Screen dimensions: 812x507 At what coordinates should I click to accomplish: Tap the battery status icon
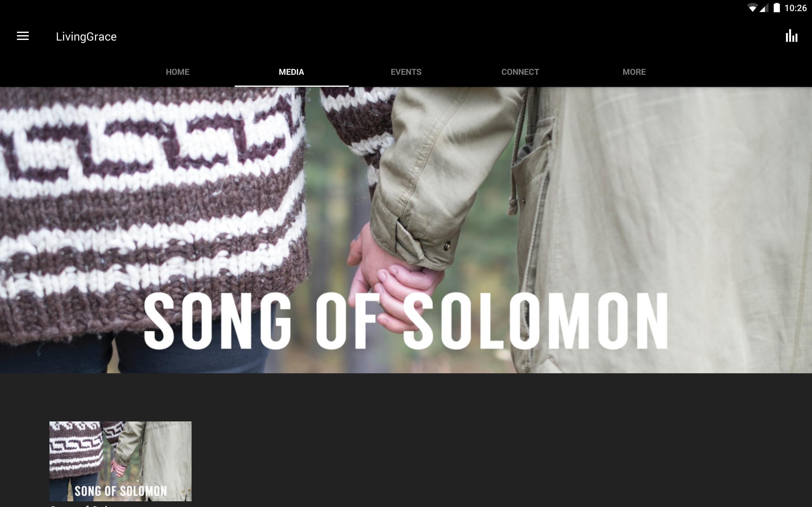(776, 8)
